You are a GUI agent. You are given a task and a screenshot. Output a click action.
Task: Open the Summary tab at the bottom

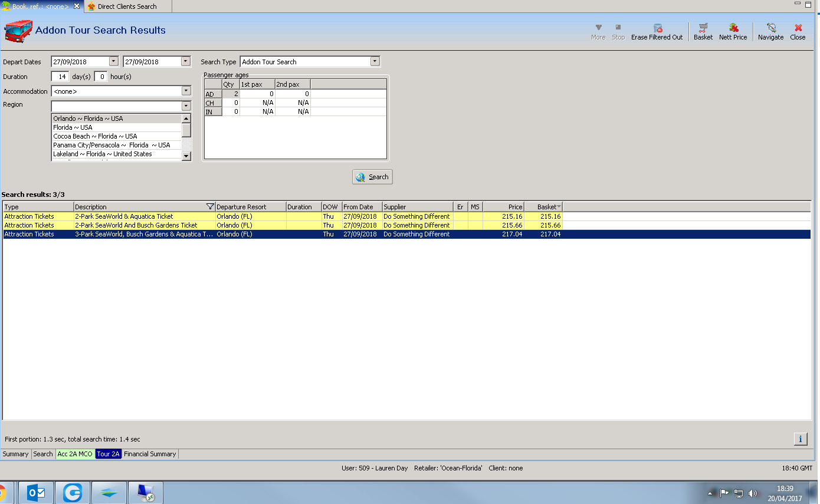[15, 454]
